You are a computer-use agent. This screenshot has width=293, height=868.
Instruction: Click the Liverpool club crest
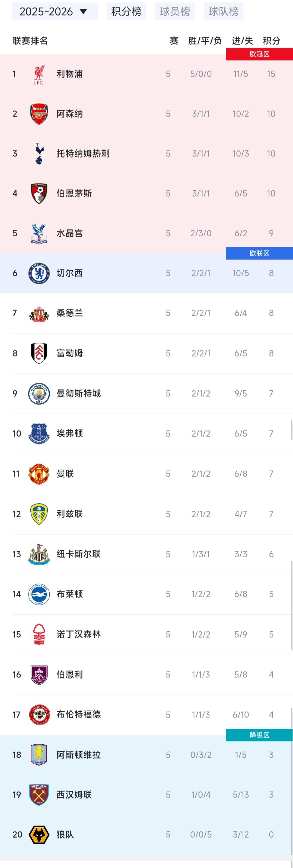[x=39, y=74]
